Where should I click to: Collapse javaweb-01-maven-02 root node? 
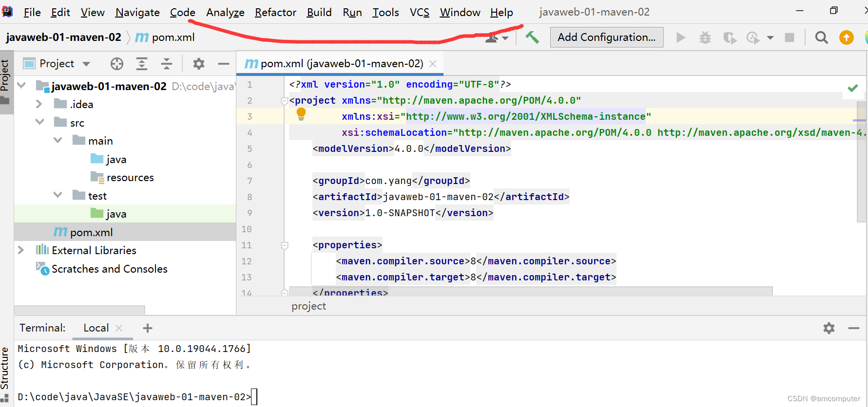[x=21, y=86]
